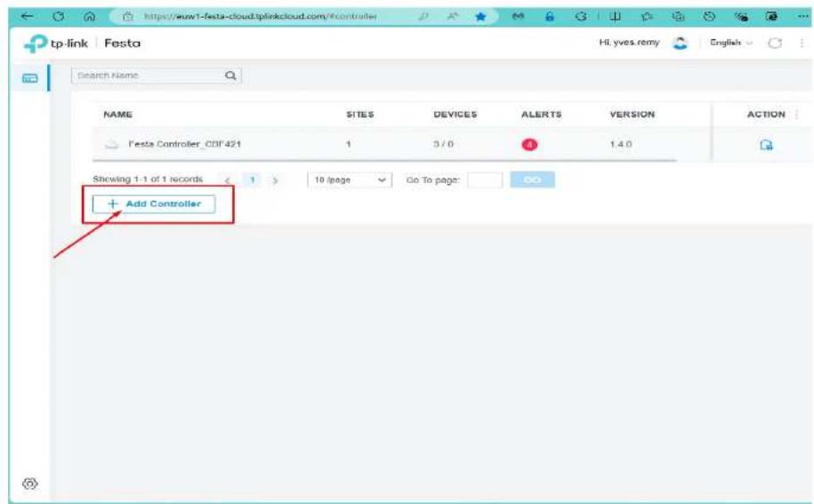
Task: Click the Hi, yves.remy greeting
Action: tap(629, 43)
